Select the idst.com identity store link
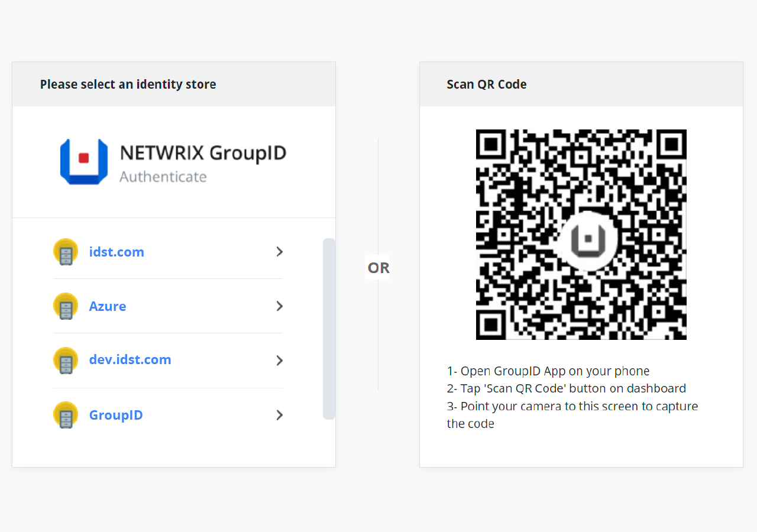This screenshot has width=757, height=532. click(x=117, y=252)
